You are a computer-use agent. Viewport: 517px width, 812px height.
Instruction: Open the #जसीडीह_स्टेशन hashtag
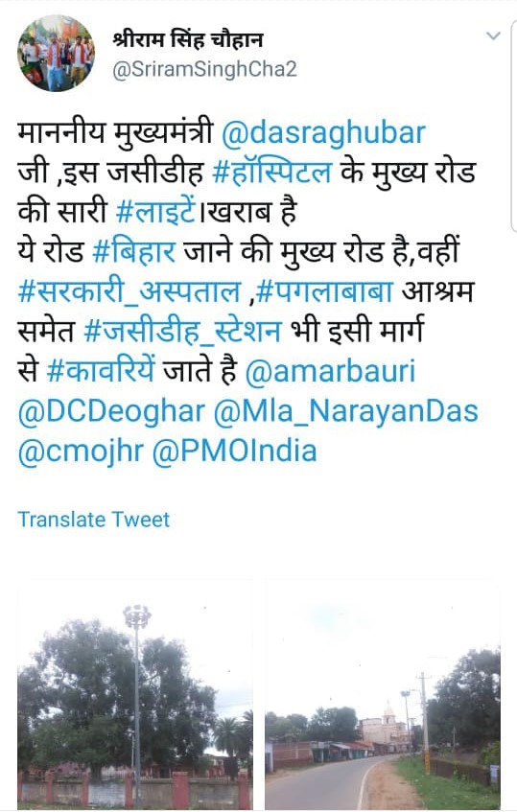(x=183, y=332)
